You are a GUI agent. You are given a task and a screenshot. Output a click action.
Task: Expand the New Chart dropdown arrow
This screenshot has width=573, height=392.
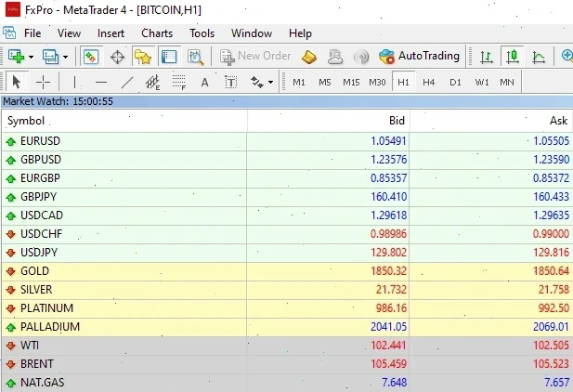(x=32, y=57)
